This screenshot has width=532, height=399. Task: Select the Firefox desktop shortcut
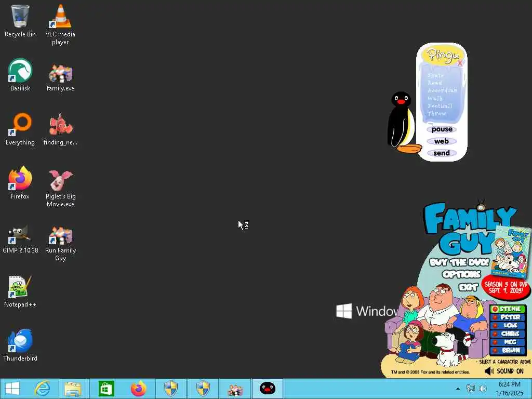[x=20, y=182]
